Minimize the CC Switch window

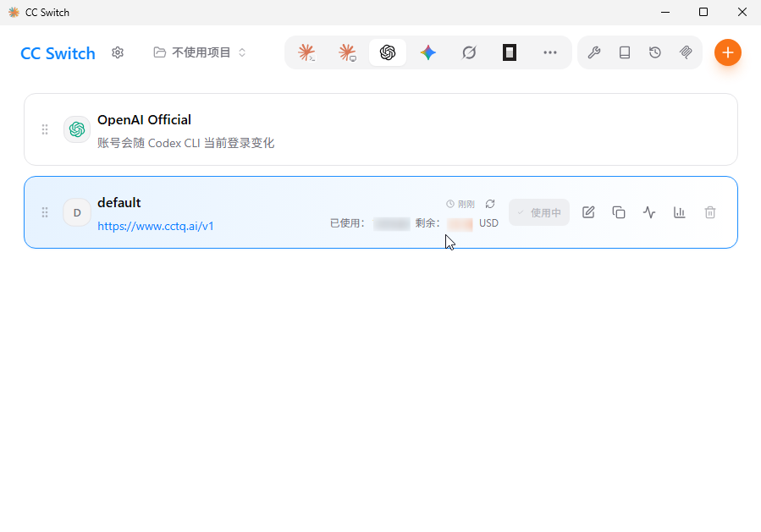coord(665,12)
